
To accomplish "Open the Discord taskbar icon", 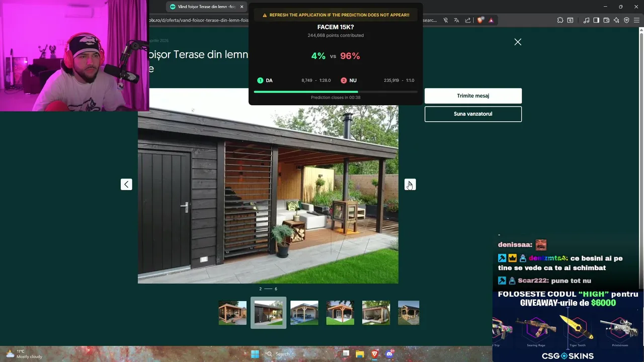I will 389,354.
